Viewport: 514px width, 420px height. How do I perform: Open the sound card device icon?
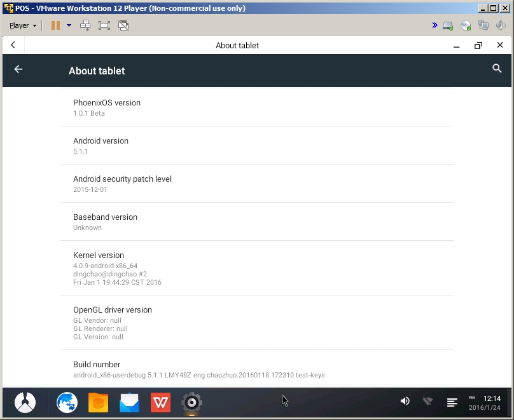pyautogui.click(x=501, y=25)
